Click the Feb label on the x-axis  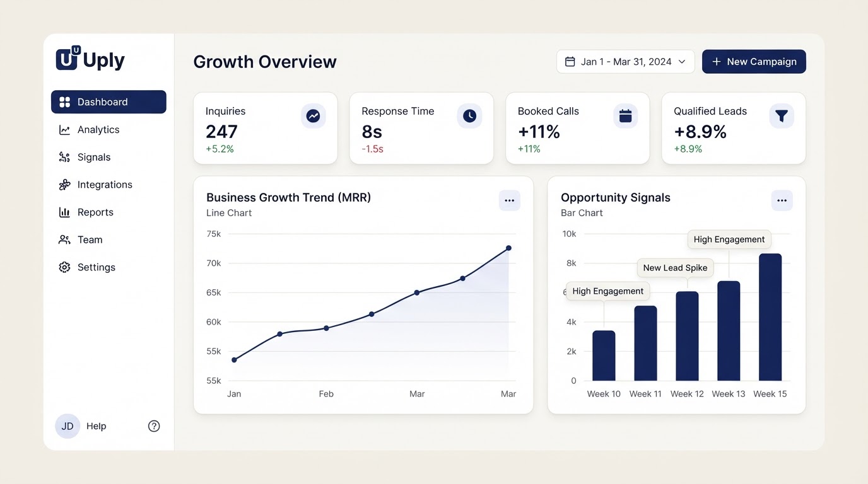coord(326,394)
